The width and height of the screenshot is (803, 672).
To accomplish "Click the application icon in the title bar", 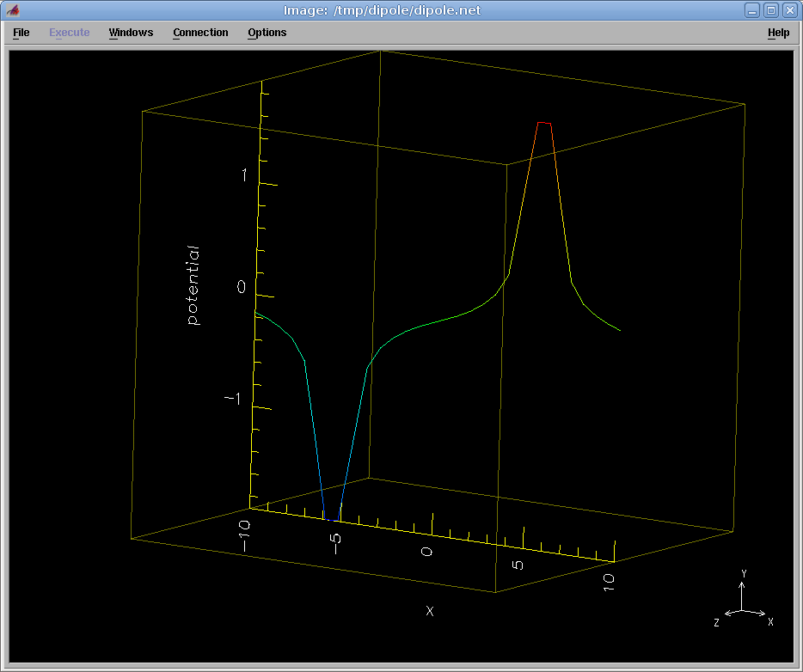I will 13,10.
